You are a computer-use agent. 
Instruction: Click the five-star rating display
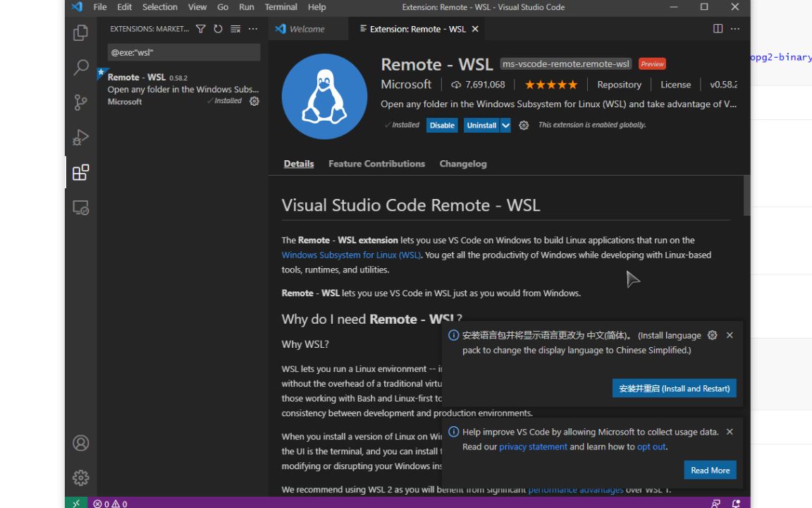tap(551, 85)
